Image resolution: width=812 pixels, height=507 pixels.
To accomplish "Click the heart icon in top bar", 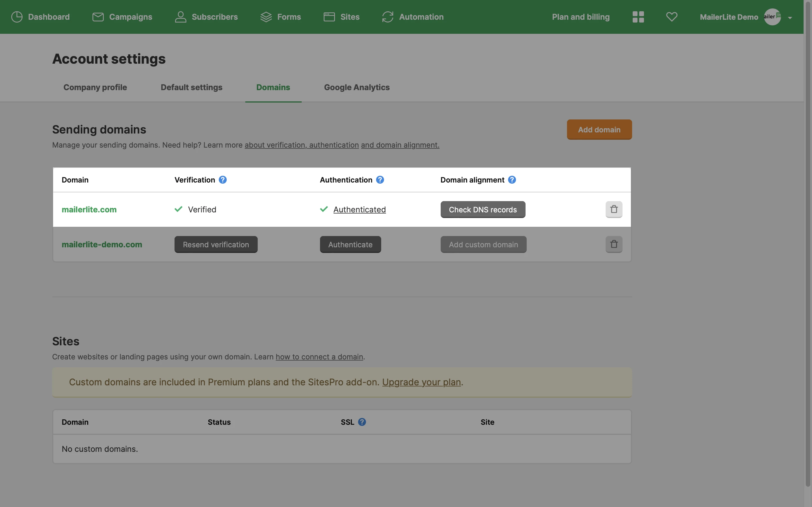I will pyautogui.click(x=671, y=17).
